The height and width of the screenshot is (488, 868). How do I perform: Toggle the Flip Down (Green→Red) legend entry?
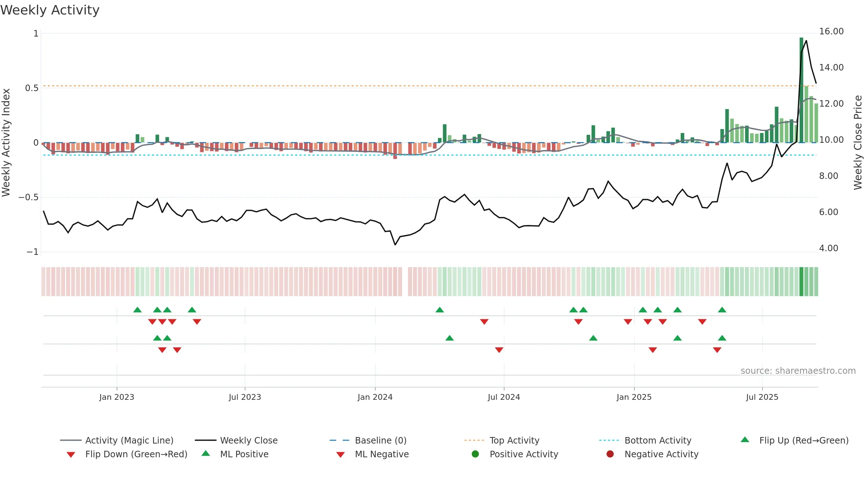(x=127, y=454)
